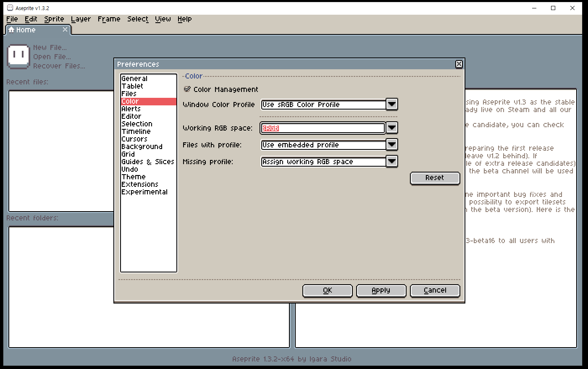Select Extensions preferences section
The height and width of the screenshot is (369, 588).
coord(149,184)
